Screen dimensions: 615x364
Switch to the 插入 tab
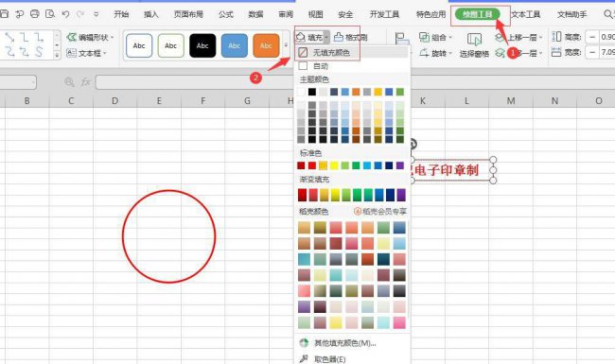click(151, 14)
